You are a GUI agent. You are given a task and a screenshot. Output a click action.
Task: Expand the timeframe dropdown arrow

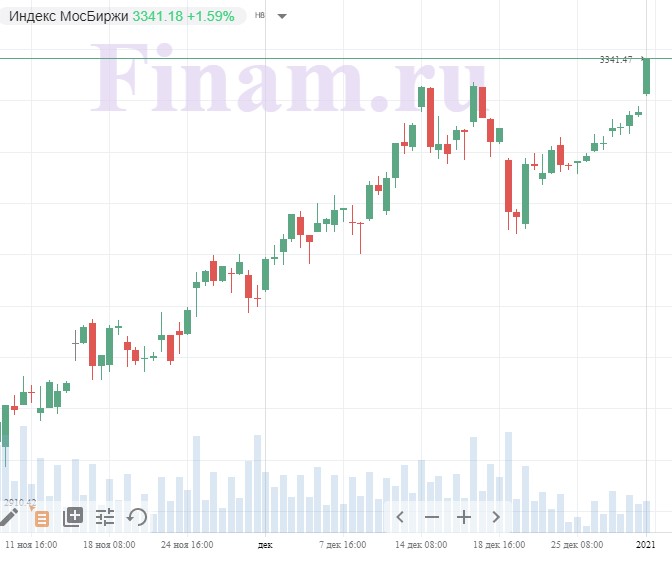[x=282, y=17]
